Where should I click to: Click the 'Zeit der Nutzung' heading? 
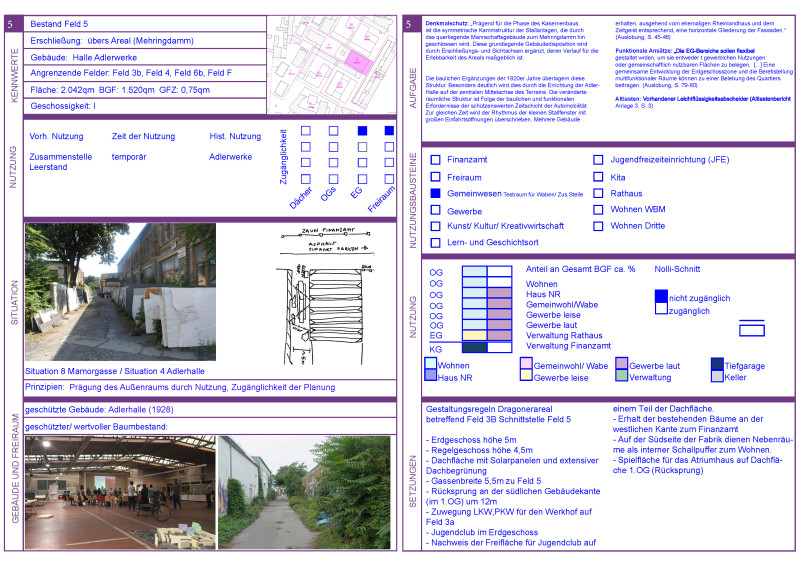(143, 136)
